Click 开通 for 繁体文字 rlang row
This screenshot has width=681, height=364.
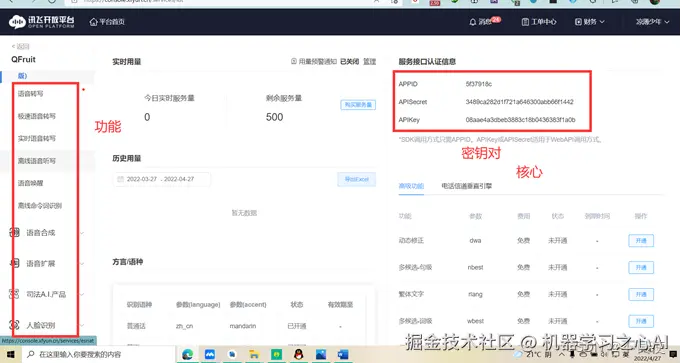click(x=641, y=295)
